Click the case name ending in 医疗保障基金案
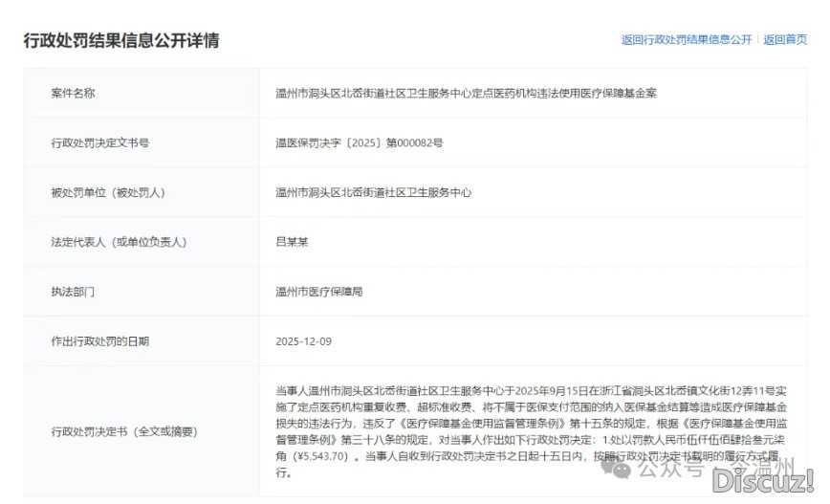 click(x=466, y=93)
